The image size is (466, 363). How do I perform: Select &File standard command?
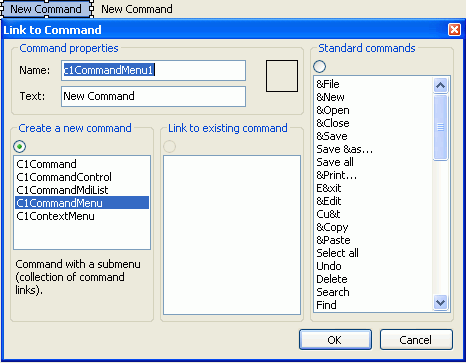(373, 84)
